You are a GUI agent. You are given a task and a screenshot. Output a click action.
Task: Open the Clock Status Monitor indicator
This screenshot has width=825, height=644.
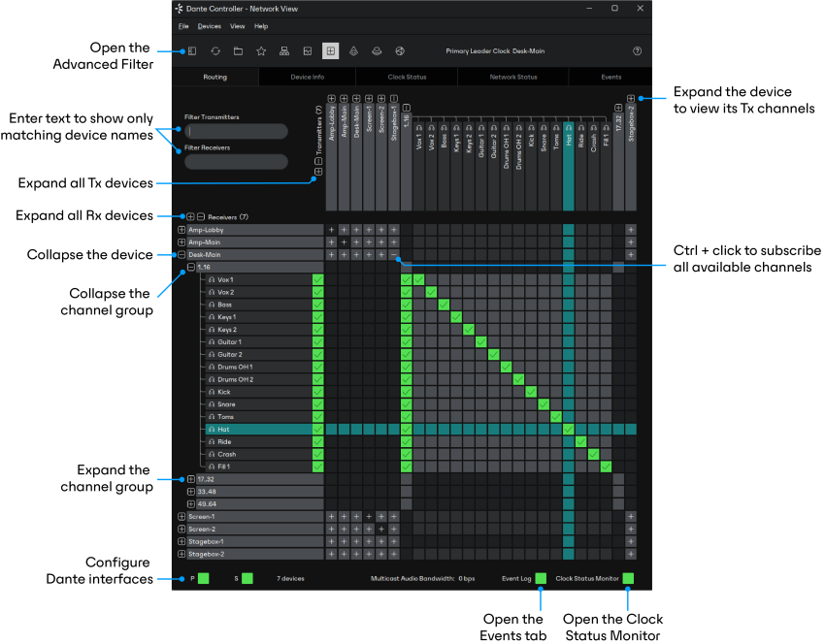pos(628,578)
